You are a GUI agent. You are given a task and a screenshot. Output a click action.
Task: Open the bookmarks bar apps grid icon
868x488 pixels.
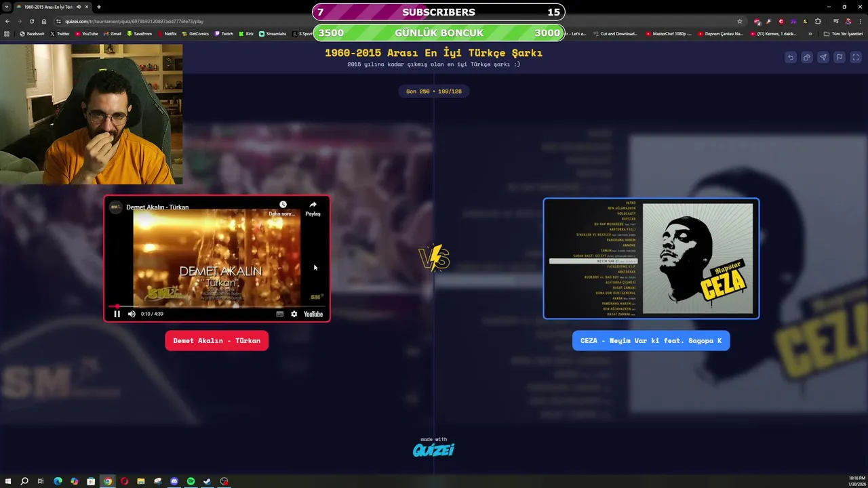[7, 33]
